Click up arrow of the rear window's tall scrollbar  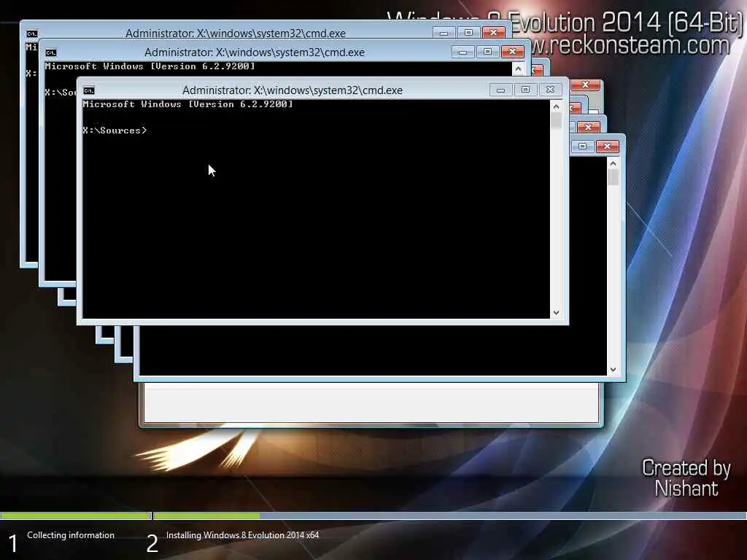pos(613,164)
